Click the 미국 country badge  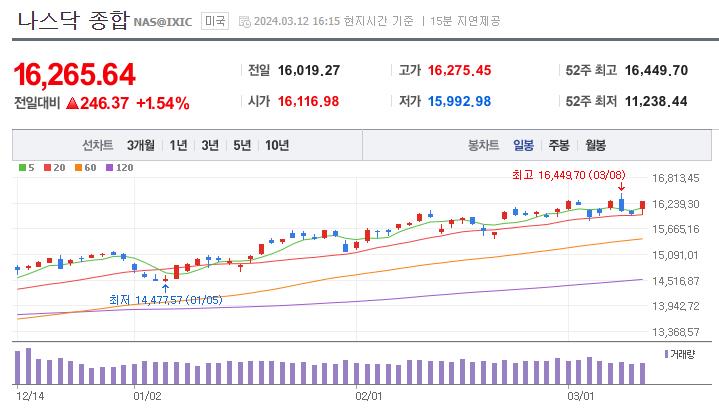215,21
